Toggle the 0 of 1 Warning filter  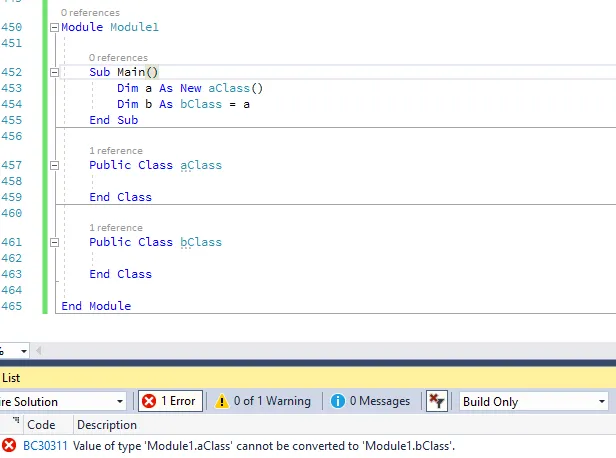tap(263, 401)
